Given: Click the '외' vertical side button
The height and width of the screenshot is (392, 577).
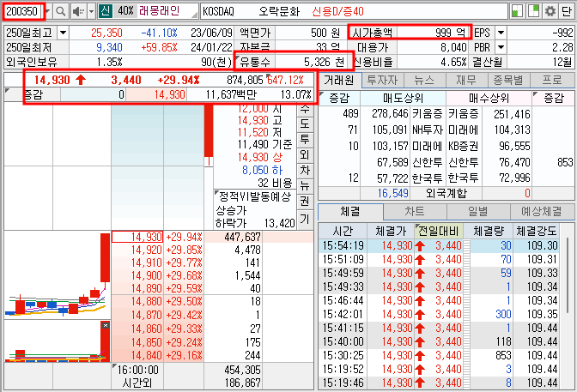Looking at the screenshot, I should (305, 154).
